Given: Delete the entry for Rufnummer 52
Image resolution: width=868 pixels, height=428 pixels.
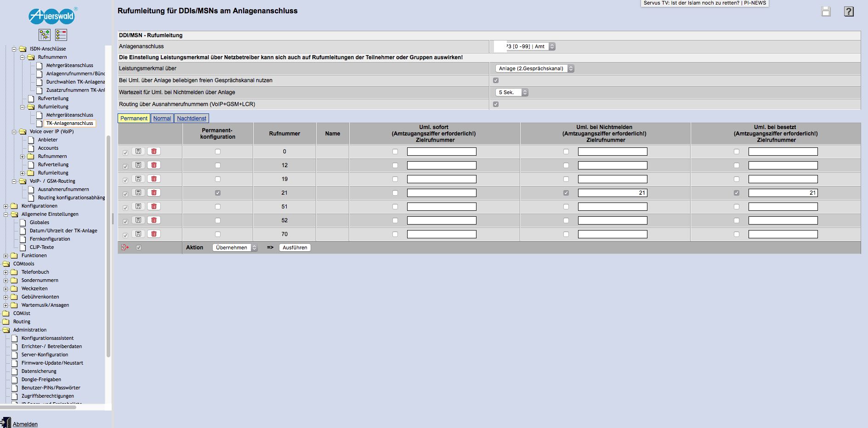Looking at the screenshot, I should 154,220.
